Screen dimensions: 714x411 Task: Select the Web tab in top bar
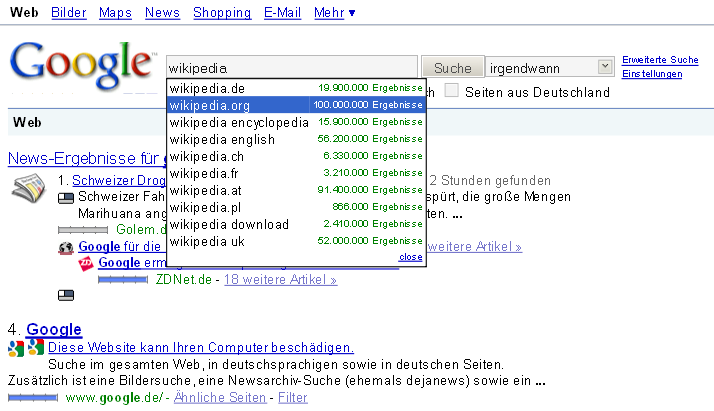click(x=24, y=12)
